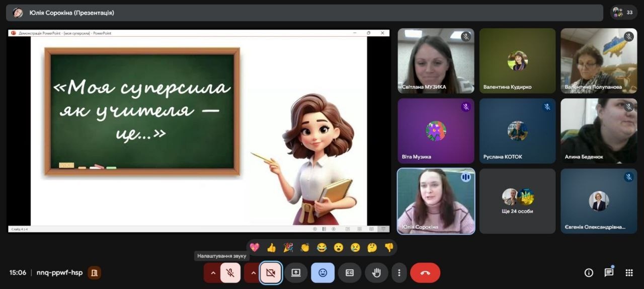Open meeting details info icon
The height and width of the screenshot is (289, 644).
(589, 273)
